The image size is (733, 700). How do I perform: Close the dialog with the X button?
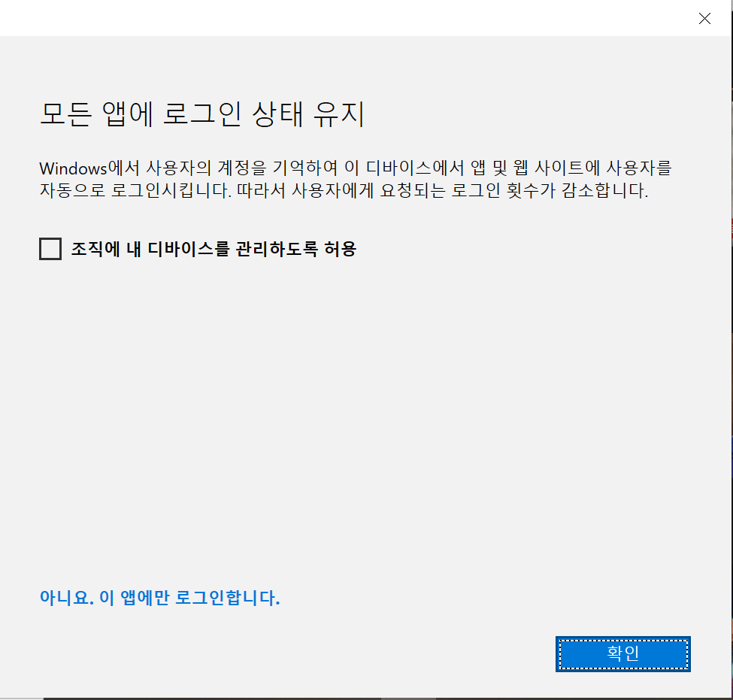pos(704,18)
